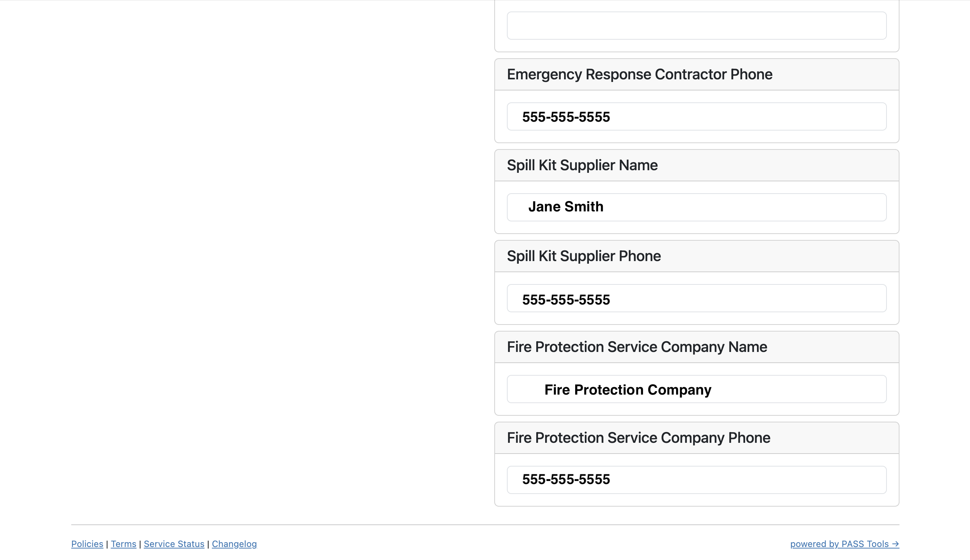Viewport: 970px width, 560px height.
Task: Click the empty input field at top
Action: 696,26
